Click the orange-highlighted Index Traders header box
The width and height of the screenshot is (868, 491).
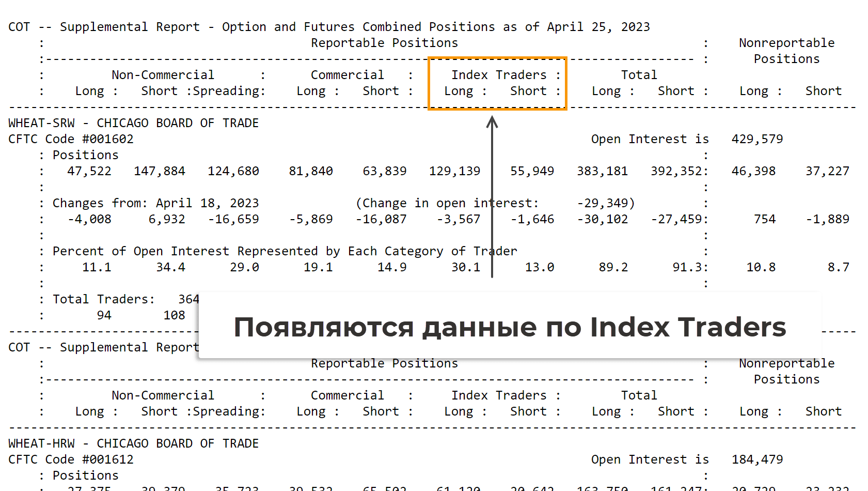tap(497, 83)
